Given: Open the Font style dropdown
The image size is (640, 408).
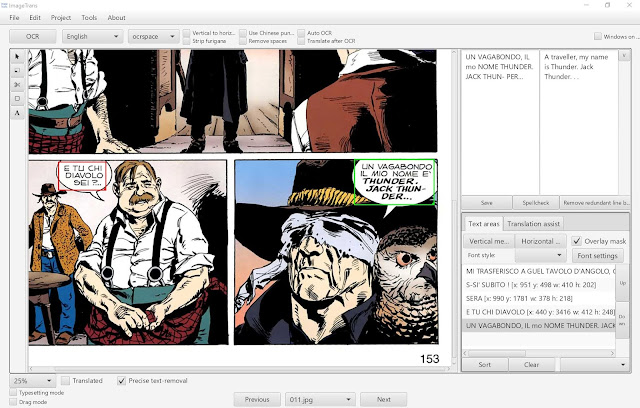Looking at the screenshot, I should coord(540,255).
